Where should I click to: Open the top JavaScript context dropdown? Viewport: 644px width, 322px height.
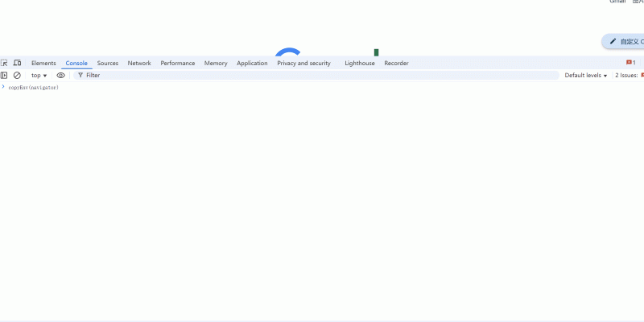tap(39, 75)
